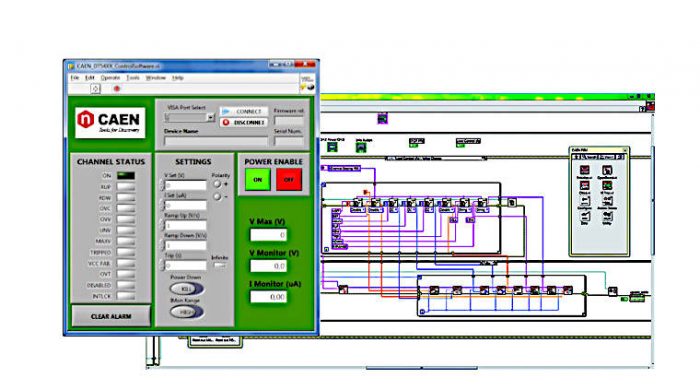Click the Run arrow toolbar icon

[x=95, y=89]
